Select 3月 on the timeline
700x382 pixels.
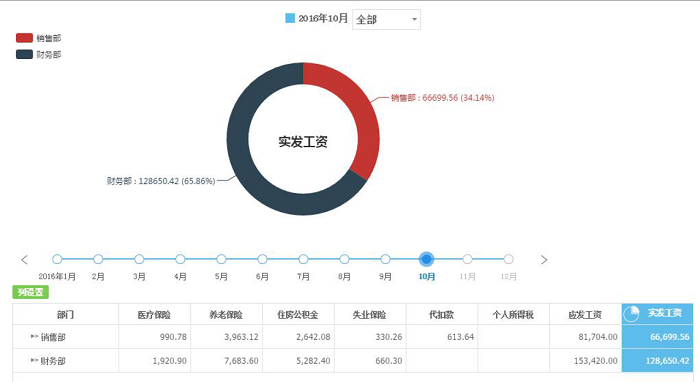click(x=139, y=259)
